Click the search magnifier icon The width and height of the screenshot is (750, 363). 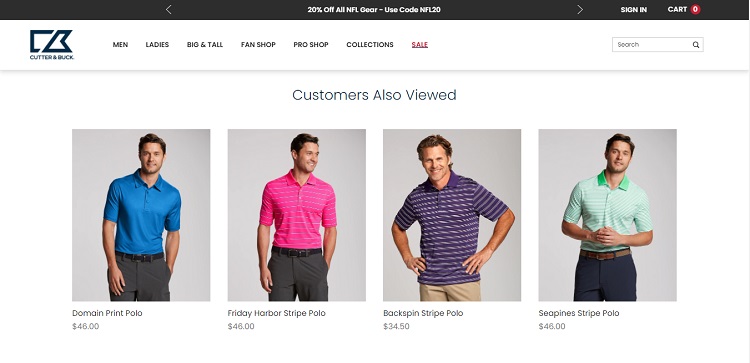[696, 44]
